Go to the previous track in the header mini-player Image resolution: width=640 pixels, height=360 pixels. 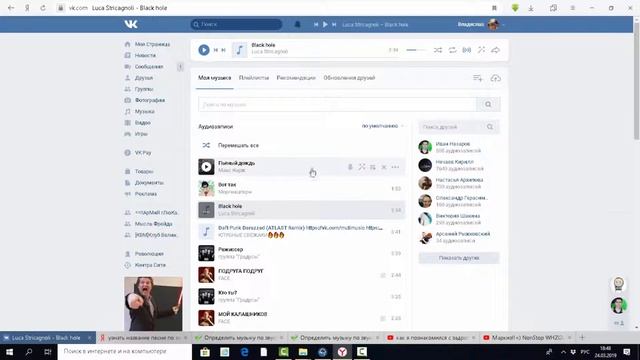tap(316, 24)
